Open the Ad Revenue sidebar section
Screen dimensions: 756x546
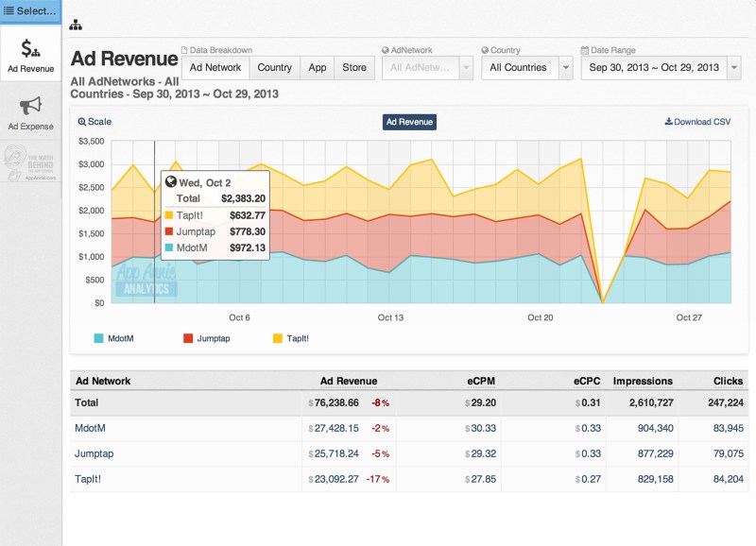click(x=31, y=54)
